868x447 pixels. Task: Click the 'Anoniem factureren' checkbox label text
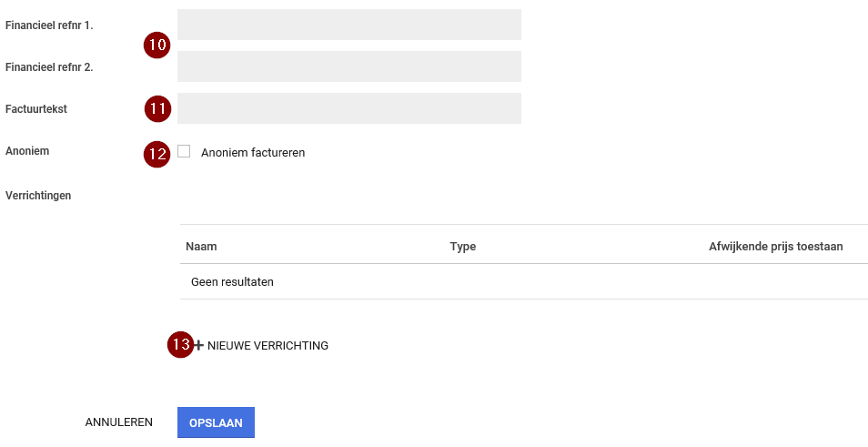tap(253, 153)
